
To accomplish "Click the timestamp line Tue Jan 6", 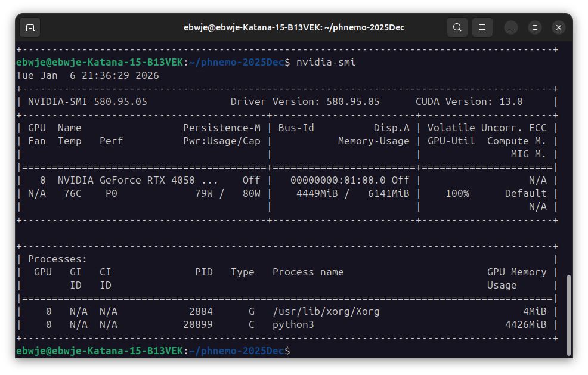I will pyautogui.click(x=88, y=76).
